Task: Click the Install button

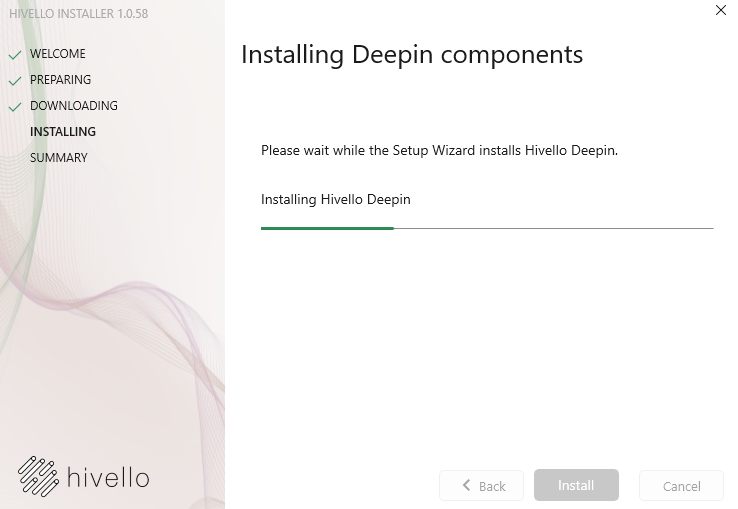Action: (x=576, y=485)
